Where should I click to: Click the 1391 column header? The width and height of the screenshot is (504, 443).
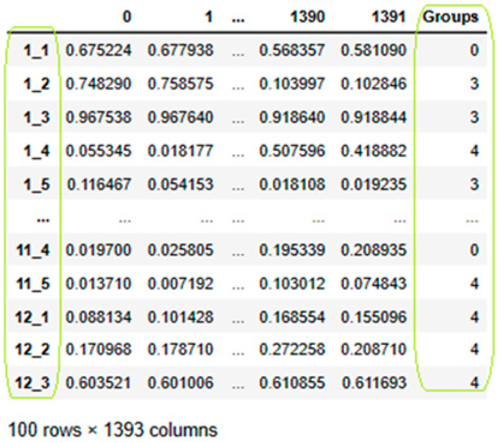pyautogui.click(x=389, y=17)
